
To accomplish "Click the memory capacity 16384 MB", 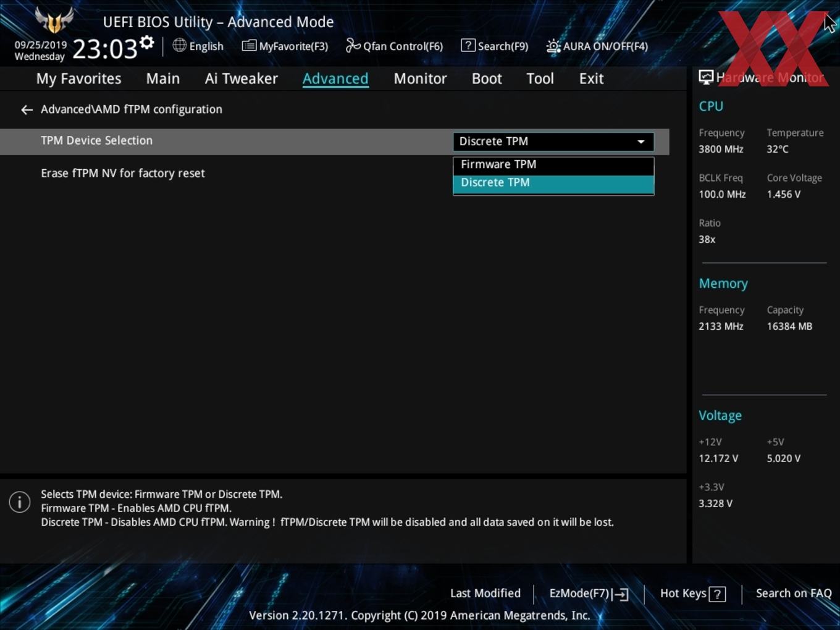I will [789, 327].
